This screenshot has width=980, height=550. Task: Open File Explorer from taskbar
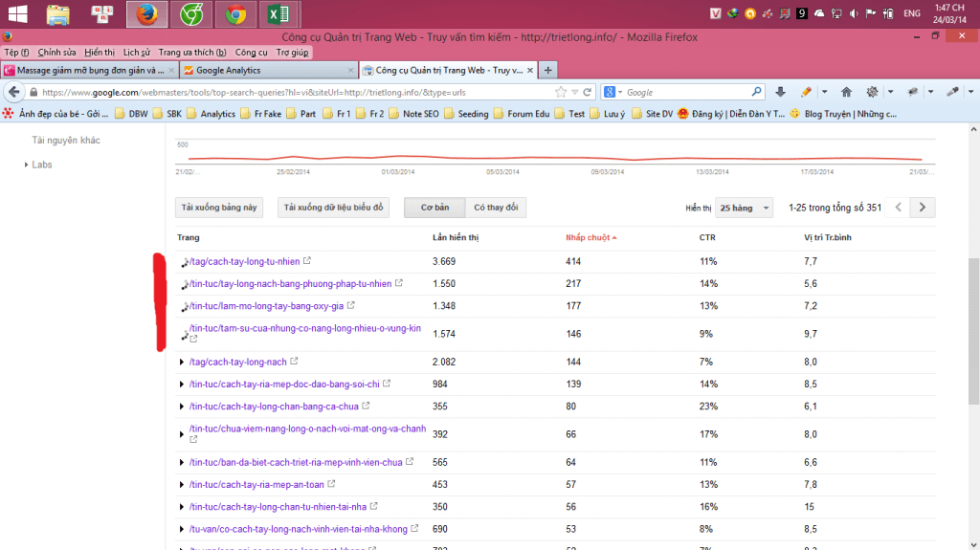[58, 13]
